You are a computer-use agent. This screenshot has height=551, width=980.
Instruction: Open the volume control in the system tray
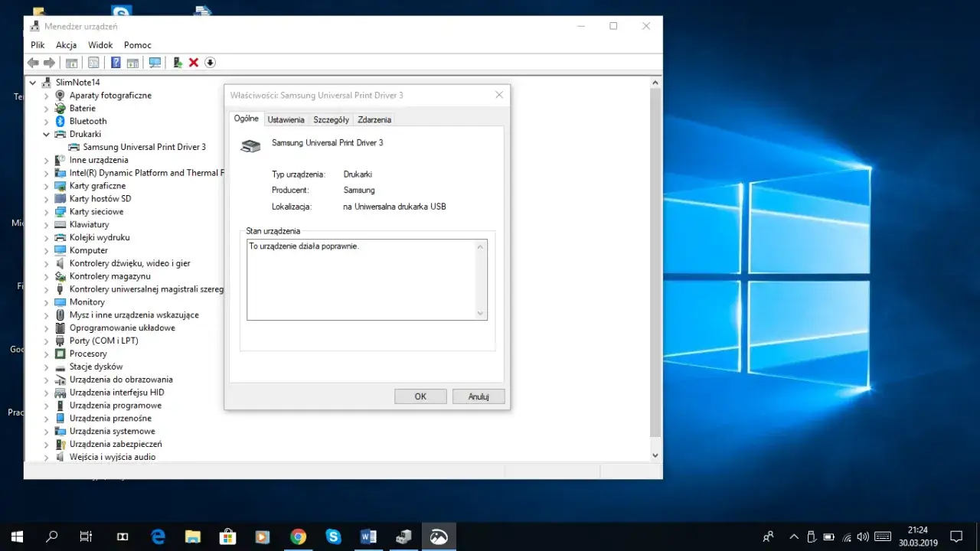(x=863, y=536)
